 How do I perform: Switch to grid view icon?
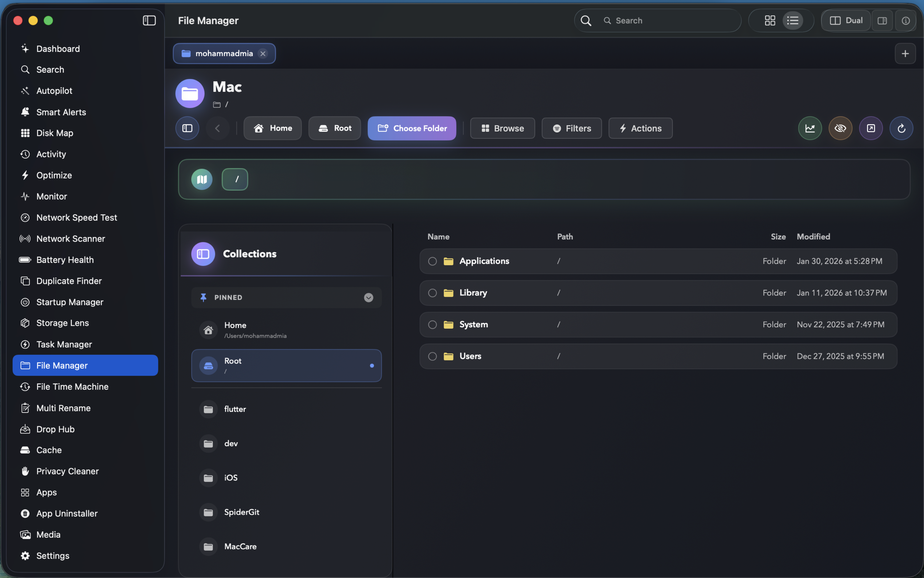[x=770, y=20]
